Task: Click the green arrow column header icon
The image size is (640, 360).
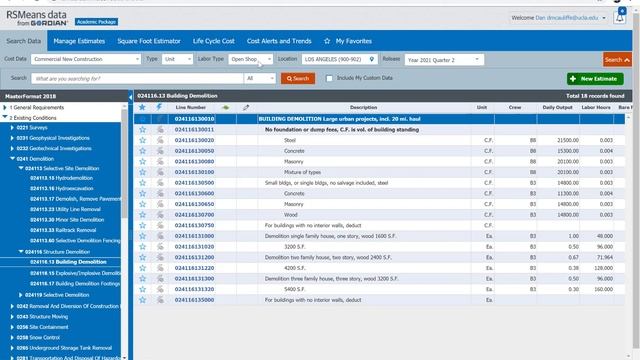Action: point(225,107)
